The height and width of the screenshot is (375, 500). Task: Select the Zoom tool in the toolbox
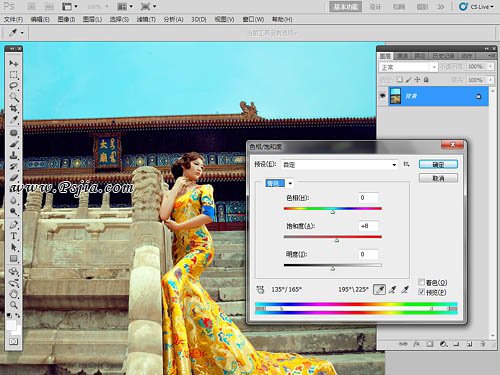click(x=14, y=305)
